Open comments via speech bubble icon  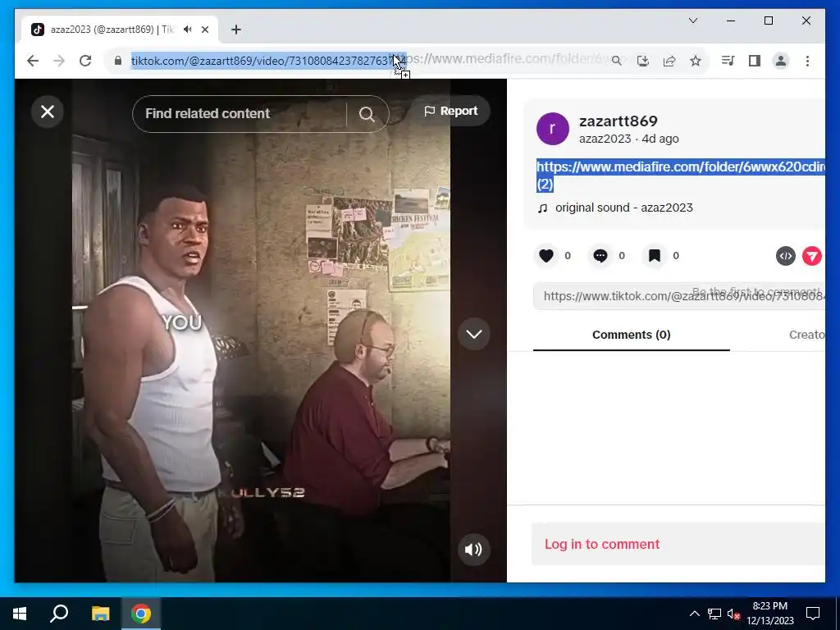tap(600, 256)
